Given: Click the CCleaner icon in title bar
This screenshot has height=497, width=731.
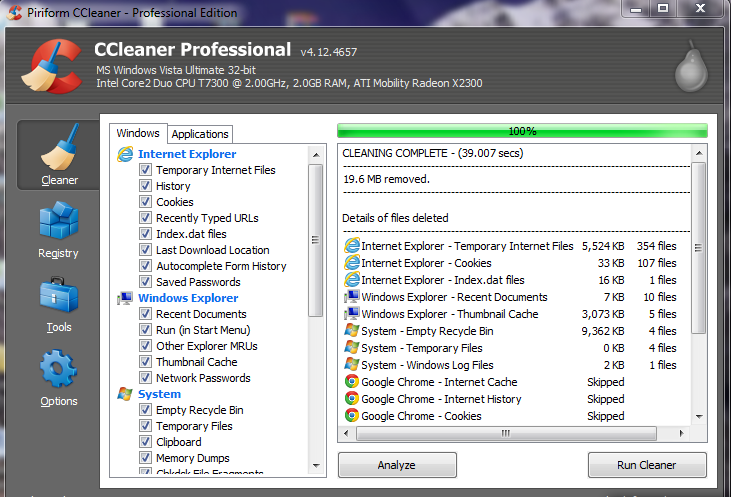Looking at the screenshot, I should 14,12.
